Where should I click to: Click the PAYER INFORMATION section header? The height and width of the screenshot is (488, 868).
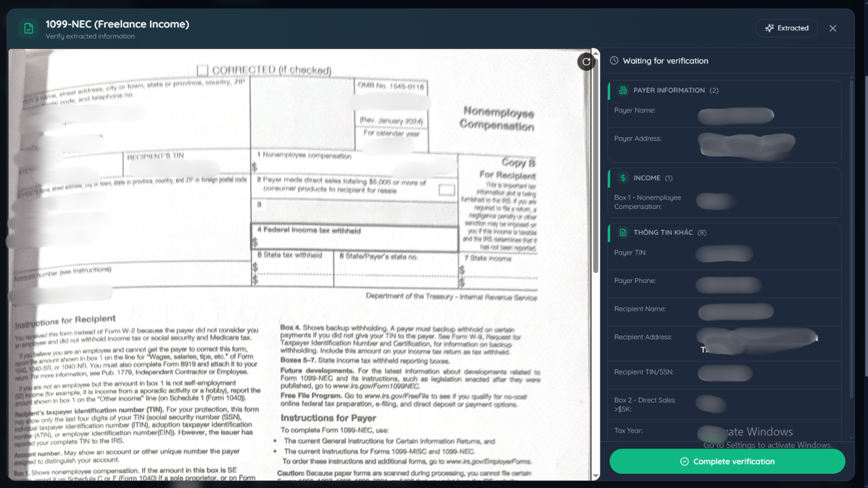click(724, 90)
